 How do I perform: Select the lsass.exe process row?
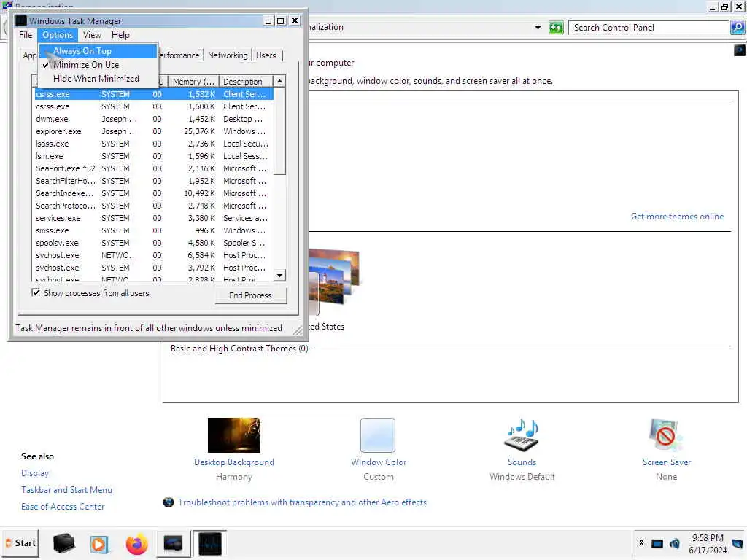tap(153, 144)
